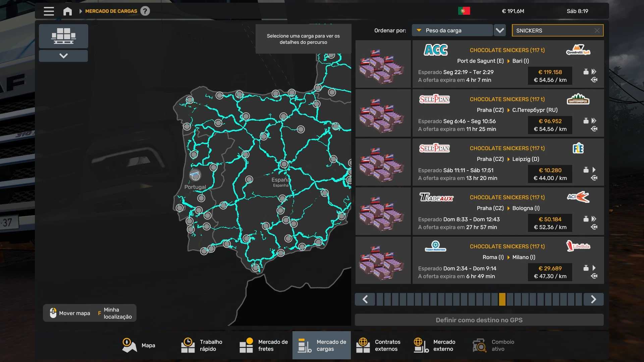Open Contratos externos globe icon

pos(363,345)
